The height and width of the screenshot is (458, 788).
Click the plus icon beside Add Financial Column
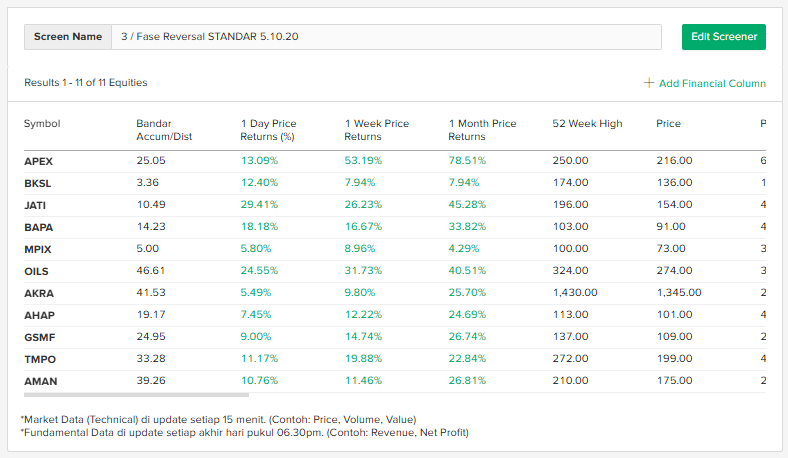point(649,83)
